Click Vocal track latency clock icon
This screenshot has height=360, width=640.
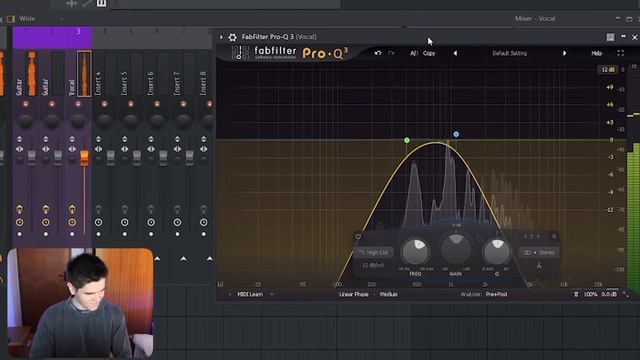[72, 222]
